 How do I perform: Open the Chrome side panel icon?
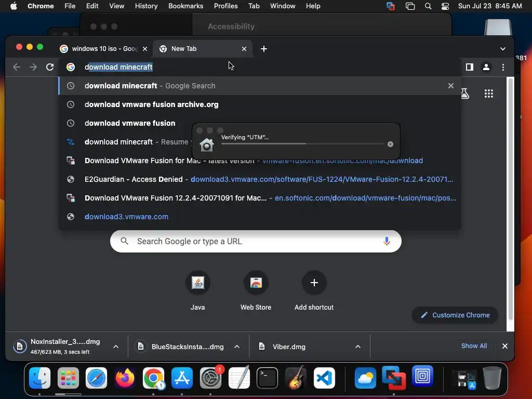[x=469, y=67]
